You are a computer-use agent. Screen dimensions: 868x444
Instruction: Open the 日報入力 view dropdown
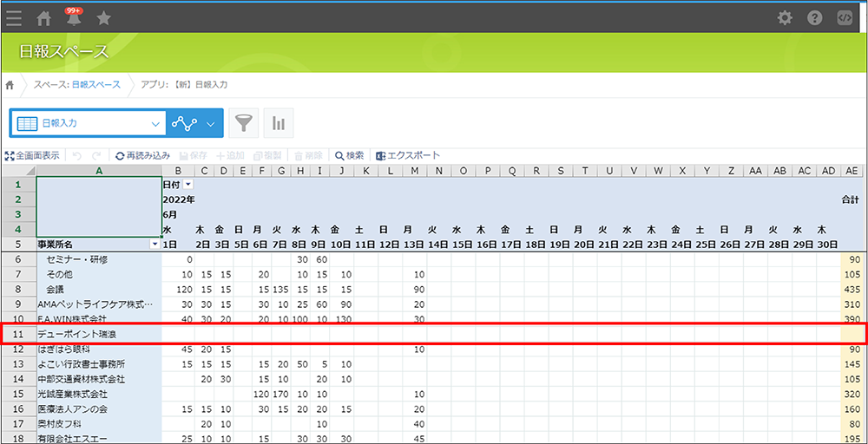click(x=88, y=123)
